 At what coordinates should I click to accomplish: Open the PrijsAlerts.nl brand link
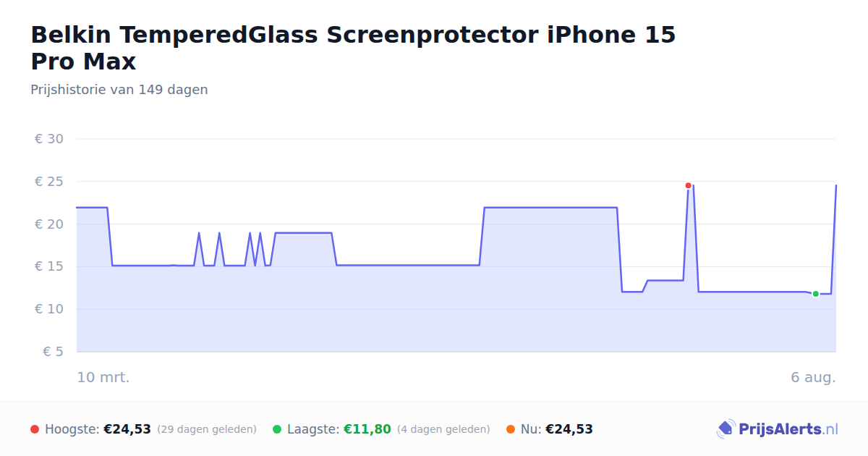(778, 429)
